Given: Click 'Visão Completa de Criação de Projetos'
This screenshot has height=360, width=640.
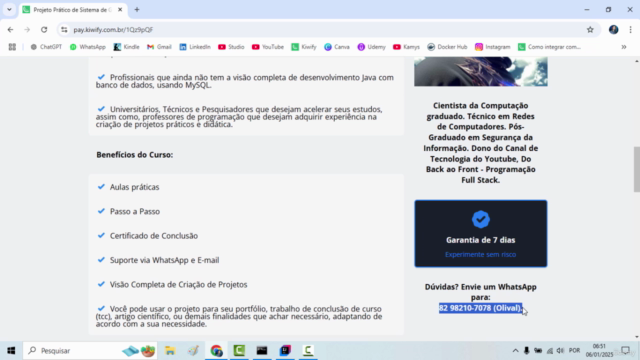Looking at the screenshot, I should tap(178, 284).
